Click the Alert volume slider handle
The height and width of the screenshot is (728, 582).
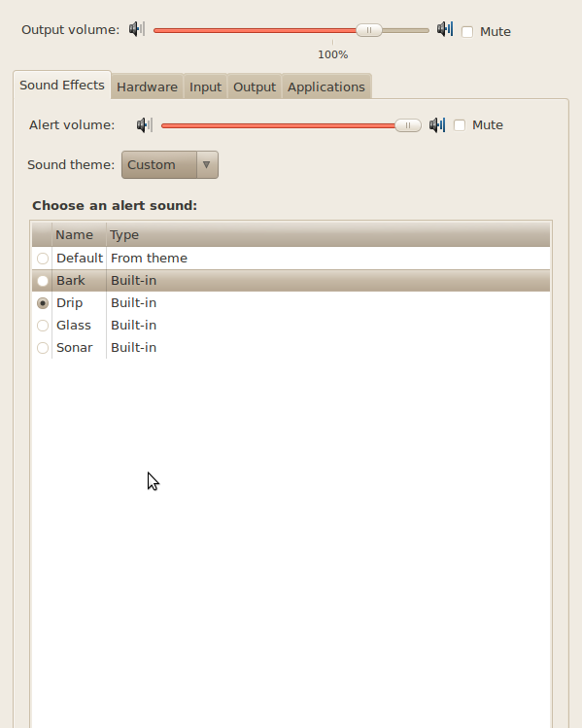[408, 125]
